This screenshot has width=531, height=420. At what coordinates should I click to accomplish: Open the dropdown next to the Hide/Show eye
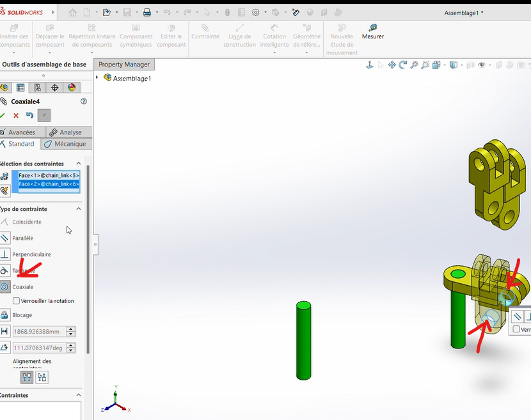[489, 65]
